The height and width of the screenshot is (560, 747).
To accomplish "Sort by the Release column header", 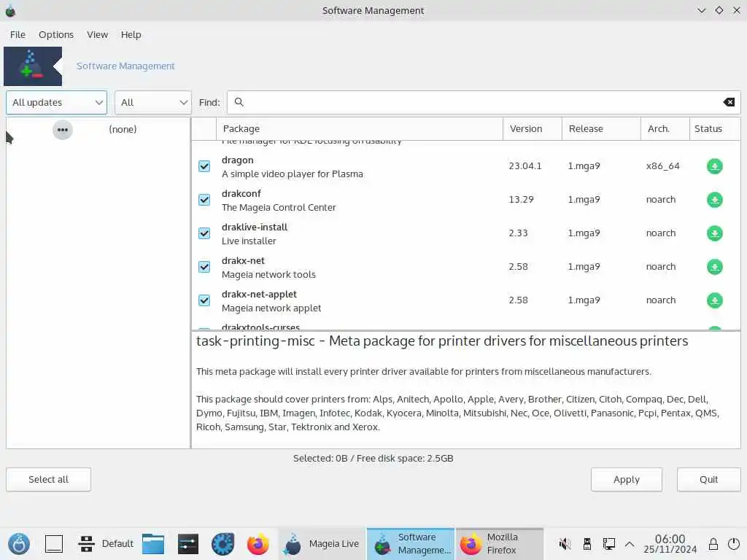I will click(601, 128).
